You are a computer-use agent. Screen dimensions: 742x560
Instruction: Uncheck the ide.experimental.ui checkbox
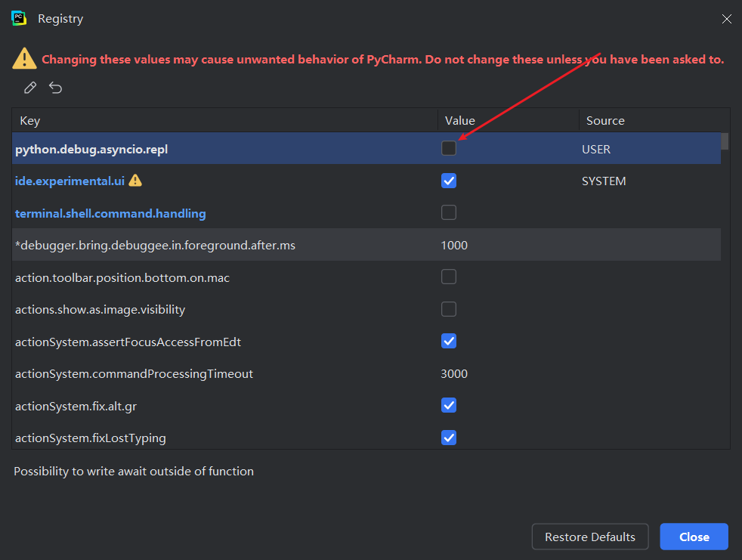pos(449,181)
